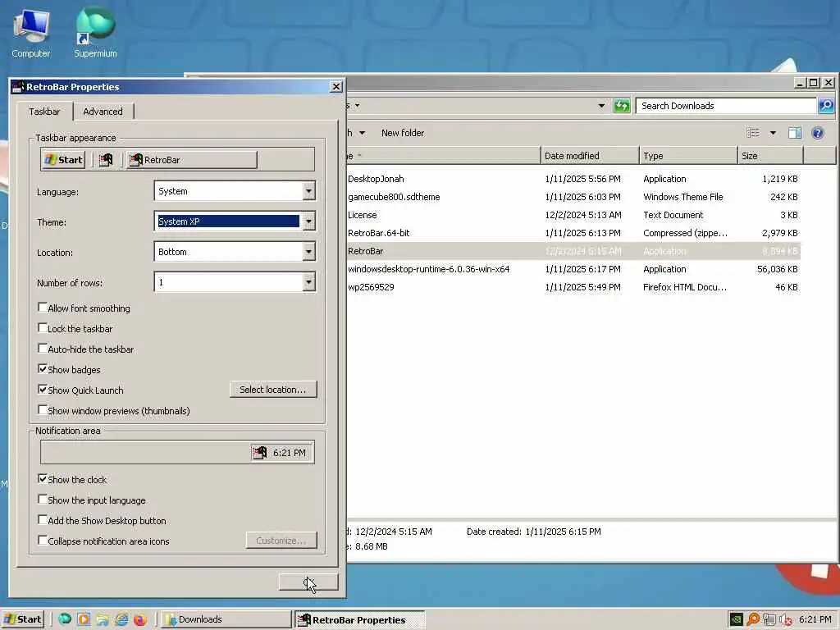Close the RetroBar Properties dialog
Image resolution: width=840 pixels, height=630 pixels.
(x=336, y=86)
